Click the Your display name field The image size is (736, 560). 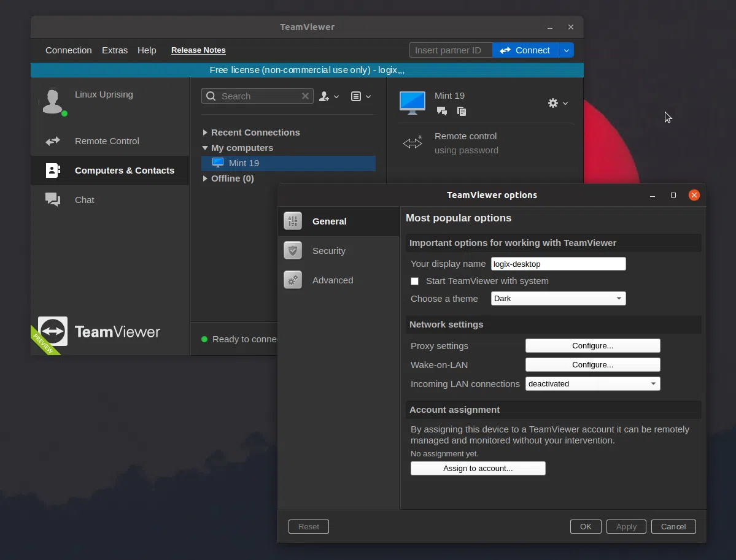coord(558,264)
